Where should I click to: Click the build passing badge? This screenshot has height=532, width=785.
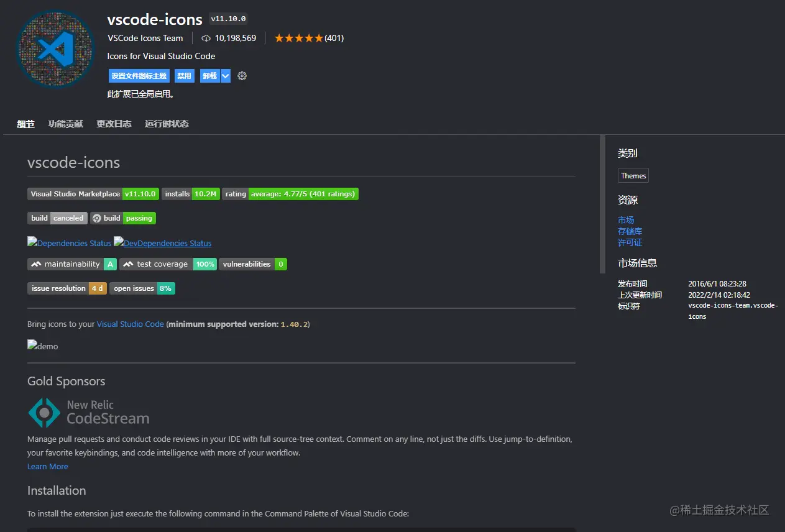[123, 218]
